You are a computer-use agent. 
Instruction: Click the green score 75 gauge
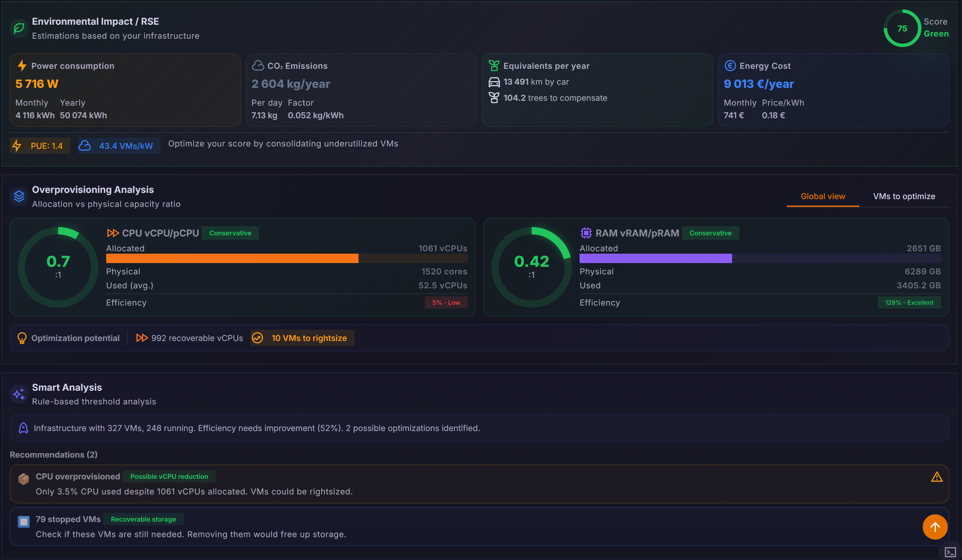point(902,28)
